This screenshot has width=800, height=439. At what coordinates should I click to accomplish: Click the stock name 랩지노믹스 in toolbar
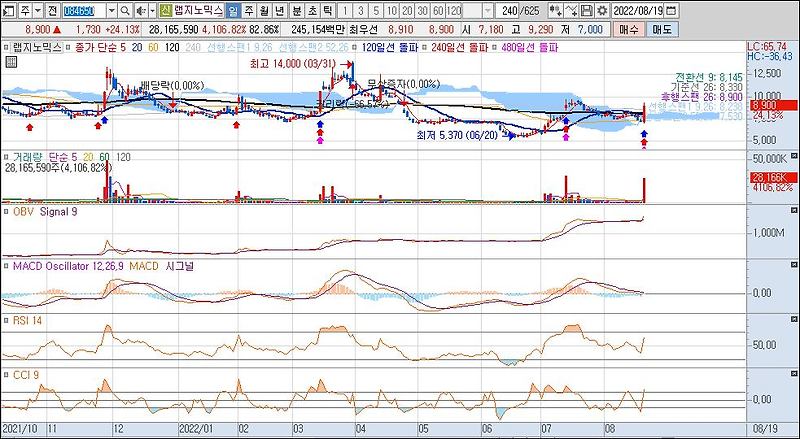[x=198, y=10]
